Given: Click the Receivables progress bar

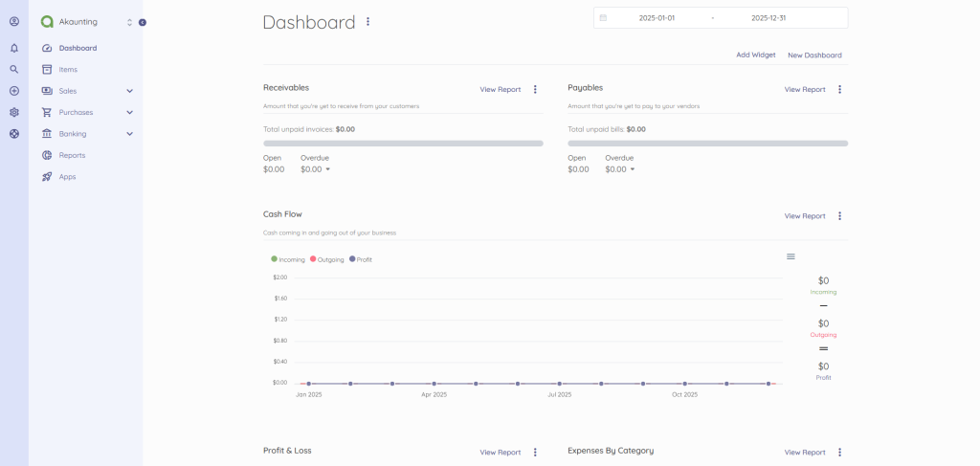Looking at the screenshot, I should click(403, 144).
